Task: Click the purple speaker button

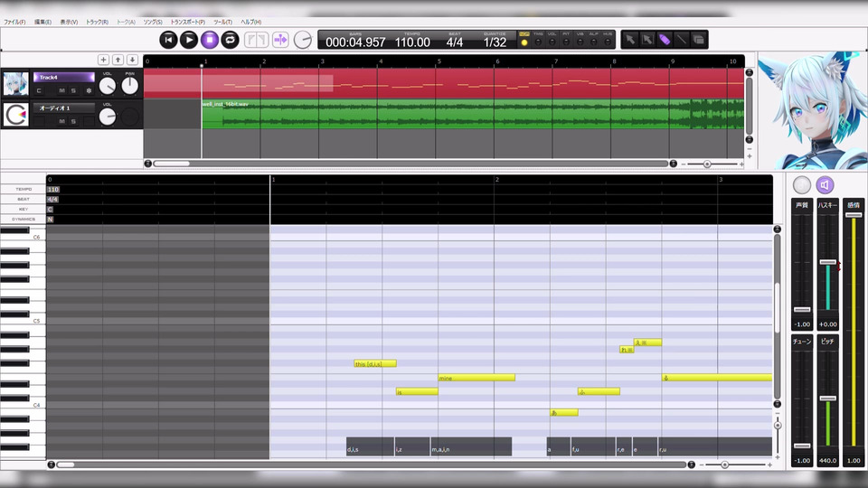Action: click(x=825, y=184)
